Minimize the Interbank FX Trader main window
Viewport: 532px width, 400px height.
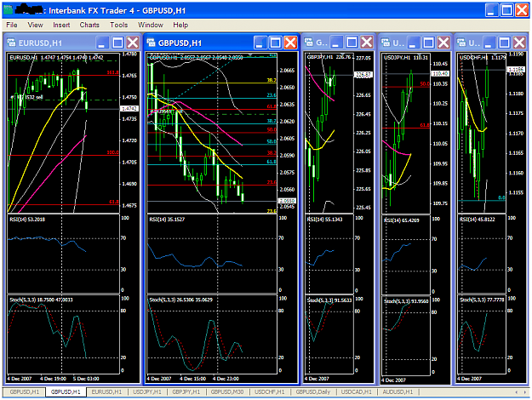pos(492,10)
